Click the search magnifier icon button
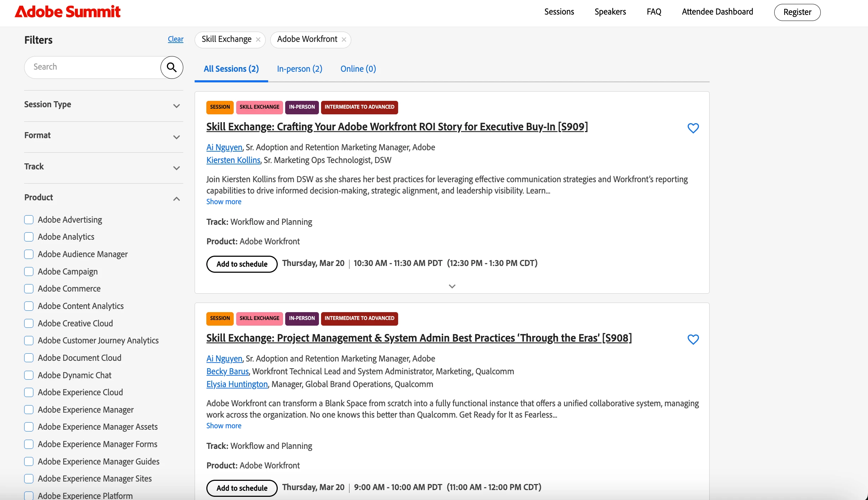Viewport: 868px width, 500px height. pyautogui.click(x=172, y=67)
